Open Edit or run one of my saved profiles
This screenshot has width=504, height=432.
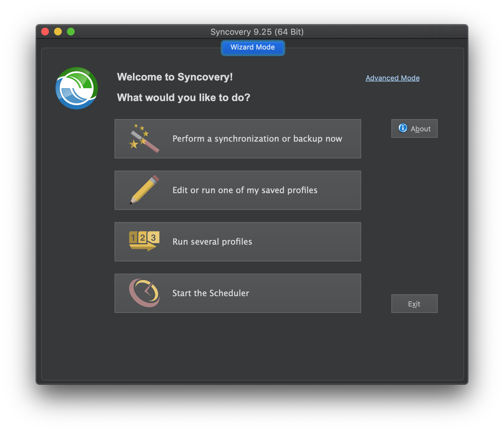coord(238,190)
